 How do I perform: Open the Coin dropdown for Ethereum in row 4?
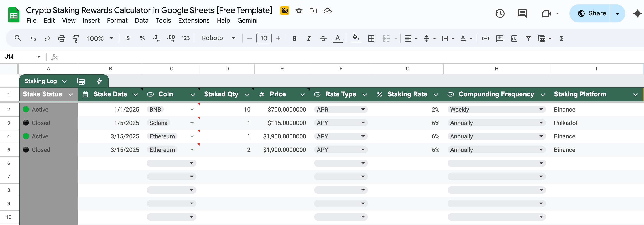(x=192, y=136)
